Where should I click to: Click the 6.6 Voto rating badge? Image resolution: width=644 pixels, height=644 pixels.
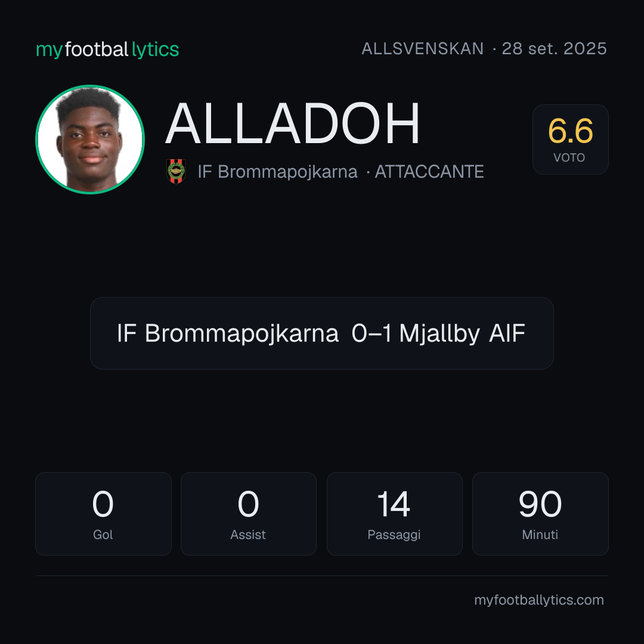[570, 139]
